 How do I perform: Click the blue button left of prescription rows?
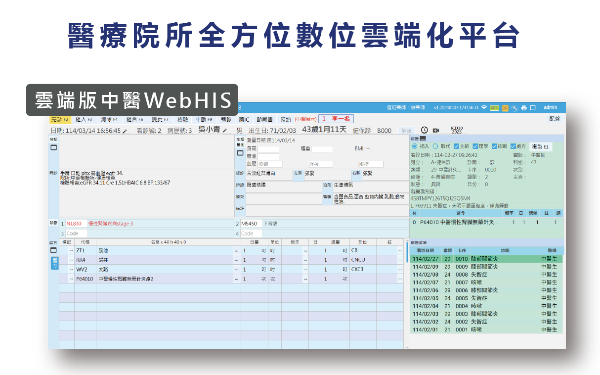[x=55, y=263]
